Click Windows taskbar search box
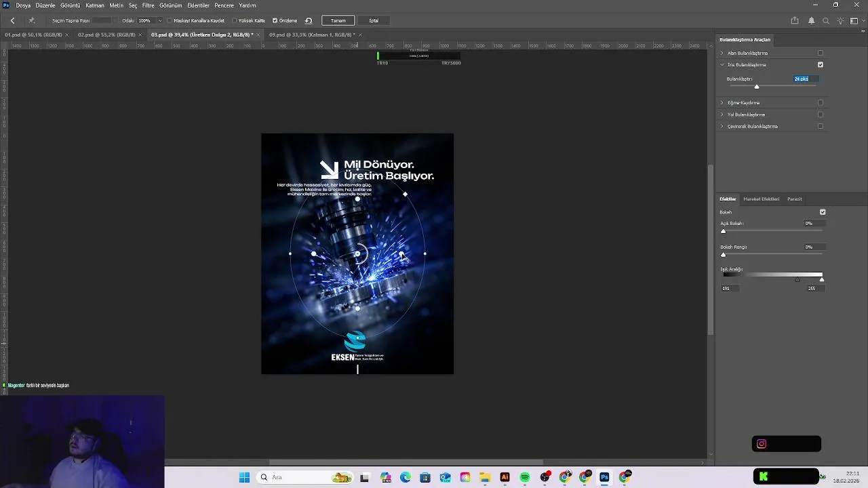 tap(304, 477)
